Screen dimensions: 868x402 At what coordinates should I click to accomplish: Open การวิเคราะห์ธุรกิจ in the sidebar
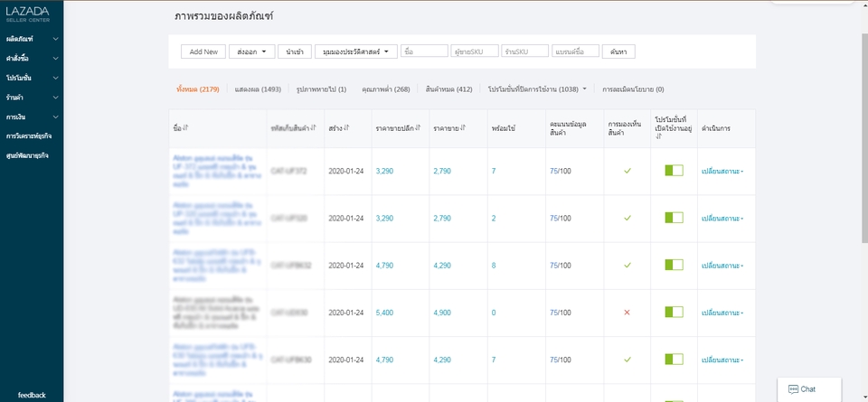click(x=29, y=136)
